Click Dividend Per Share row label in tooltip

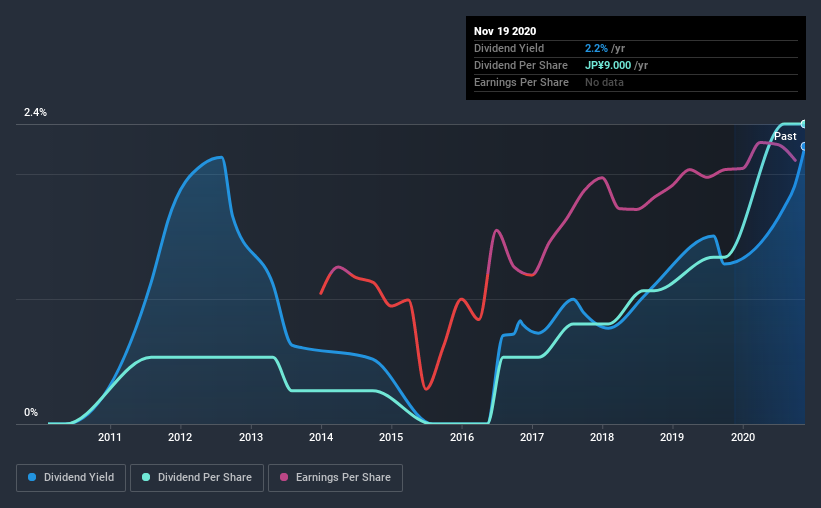(x=520, y=65)
